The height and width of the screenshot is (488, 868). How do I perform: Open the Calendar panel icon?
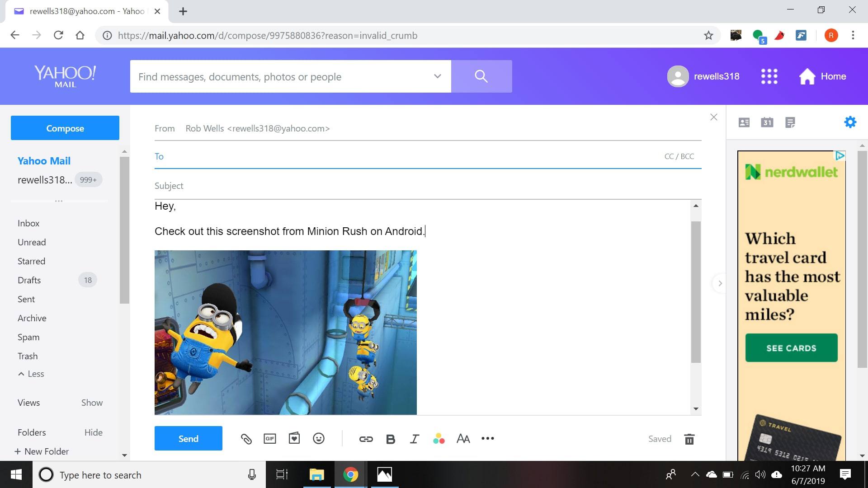767,122
